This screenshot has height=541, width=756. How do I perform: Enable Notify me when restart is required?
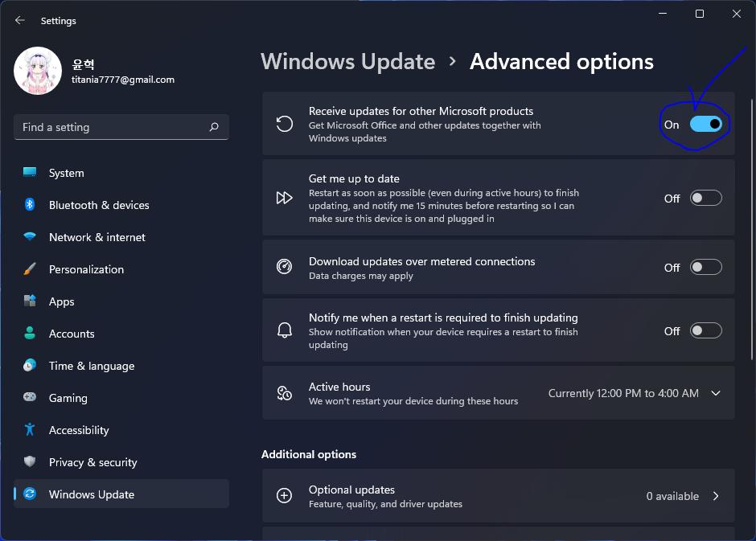706,330
